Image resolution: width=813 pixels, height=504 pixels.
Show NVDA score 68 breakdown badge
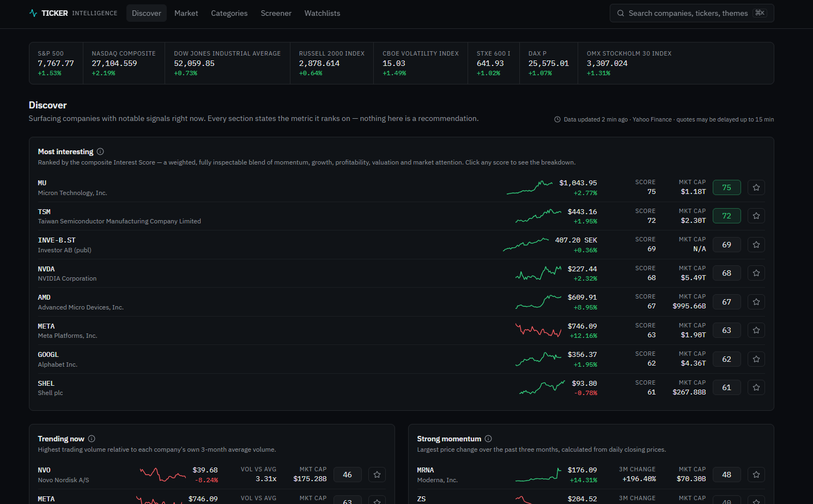point(726,273)
